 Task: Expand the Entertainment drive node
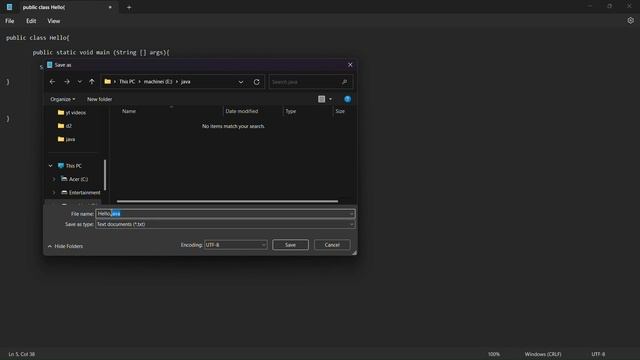click(x=54, y=192)
